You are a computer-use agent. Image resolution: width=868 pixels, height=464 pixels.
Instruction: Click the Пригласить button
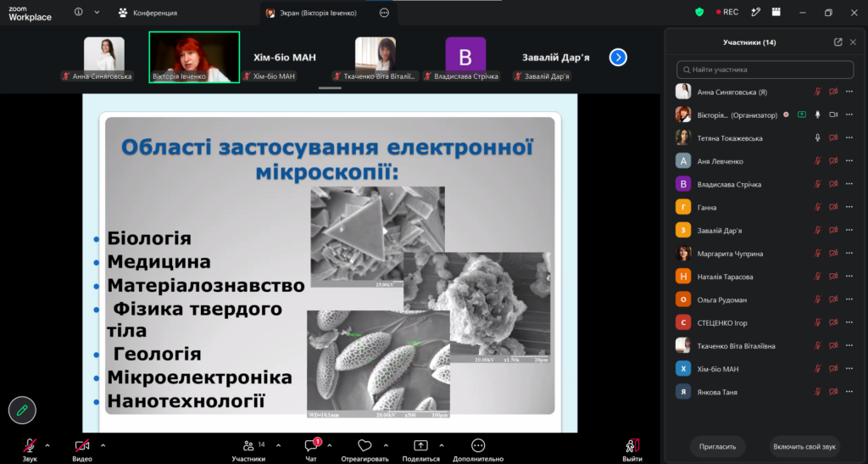coord(717,446)
